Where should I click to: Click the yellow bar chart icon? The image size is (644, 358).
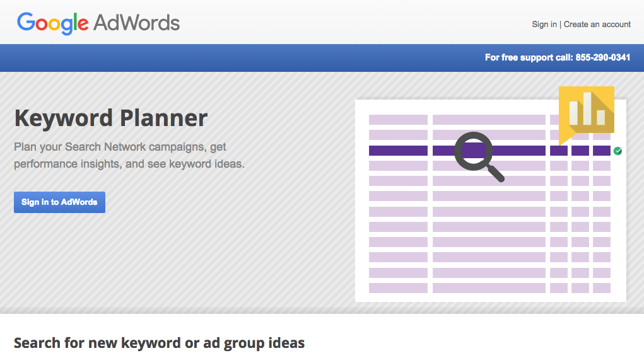click(x=587, y=110)
